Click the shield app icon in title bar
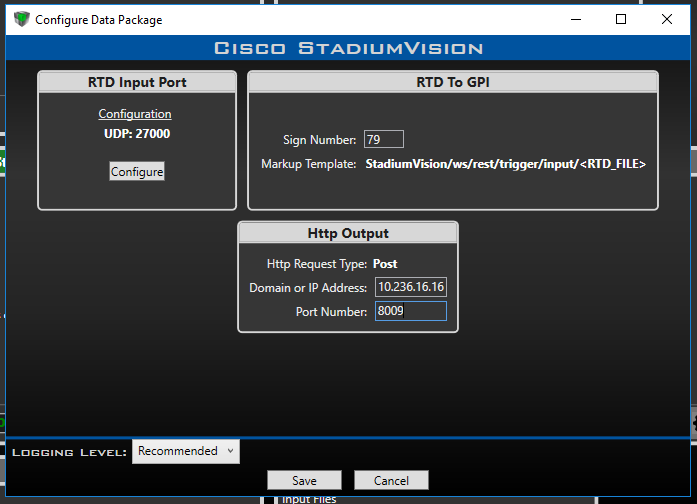Screen dimensions: 697x504 pyautogui.click(x=21, y=19)
